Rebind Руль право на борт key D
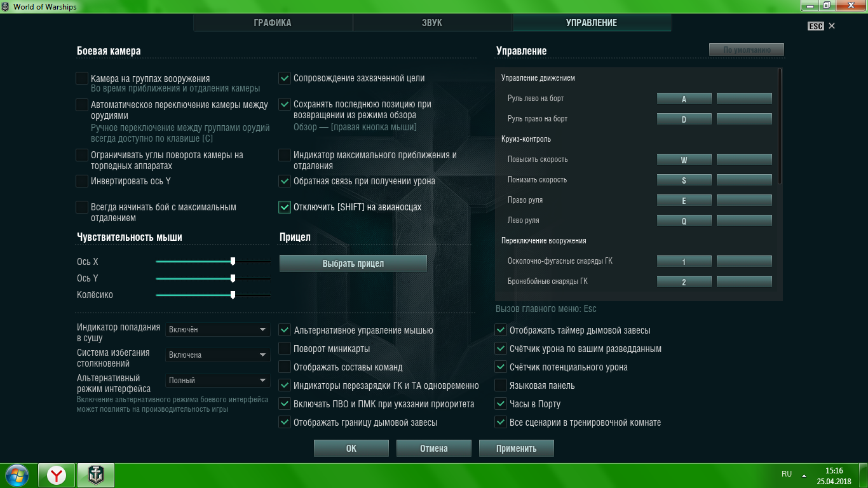The image size is (868, 488). pyautogui.click(x=684, y=119)
